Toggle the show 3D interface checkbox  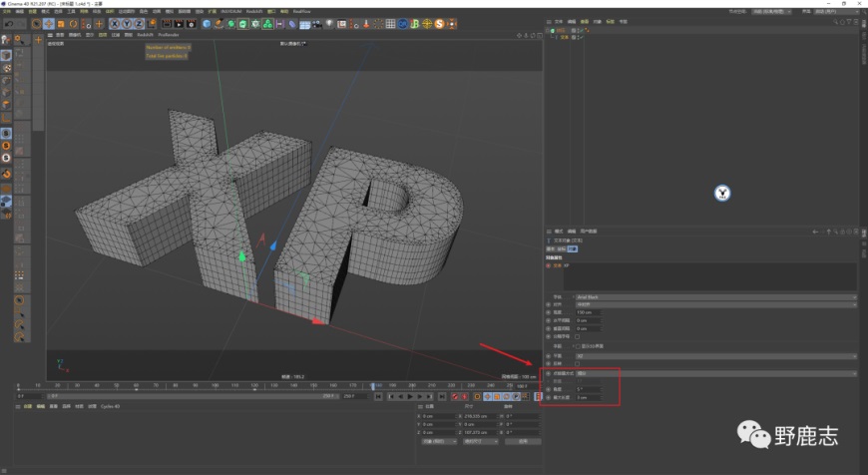[578, 346]
